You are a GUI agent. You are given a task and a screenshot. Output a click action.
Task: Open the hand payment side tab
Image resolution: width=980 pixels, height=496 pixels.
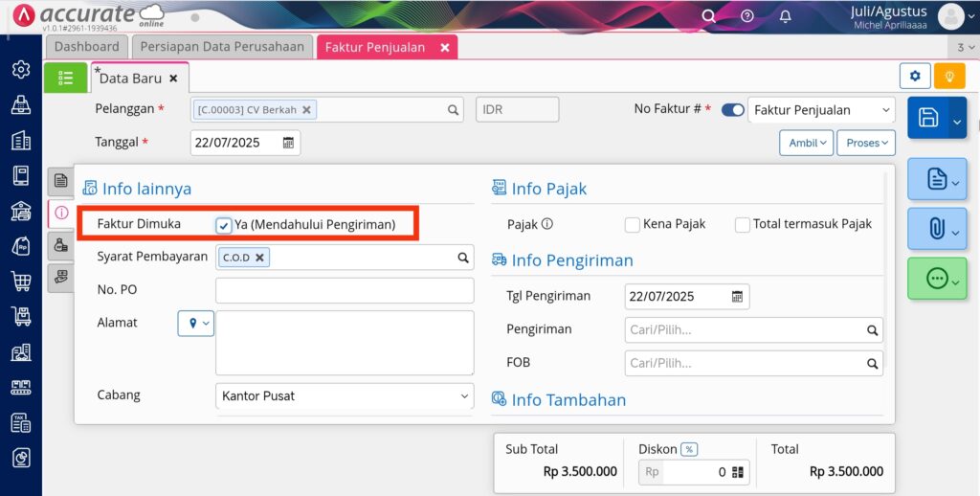[x=60, y=277]
